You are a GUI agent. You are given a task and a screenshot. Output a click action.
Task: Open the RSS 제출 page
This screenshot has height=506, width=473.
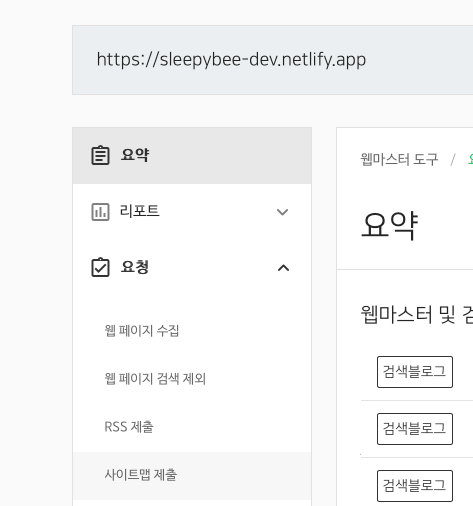pos(129,427)
